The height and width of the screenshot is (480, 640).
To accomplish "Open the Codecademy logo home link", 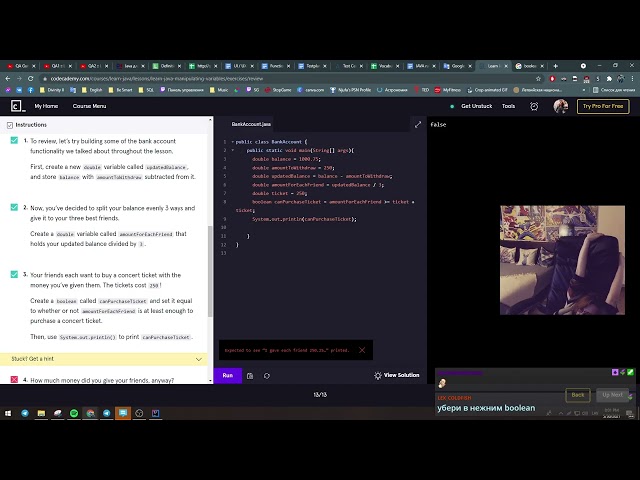I will [x=18, y=106].
